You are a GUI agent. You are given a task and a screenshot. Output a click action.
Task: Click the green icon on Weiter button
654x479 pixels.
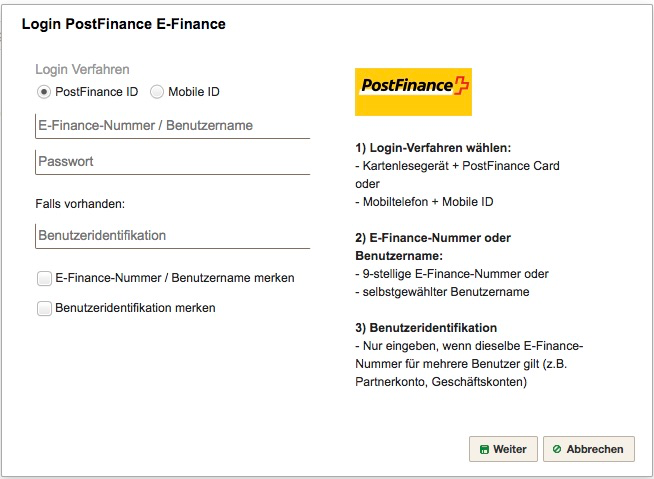tap(484, 449)
